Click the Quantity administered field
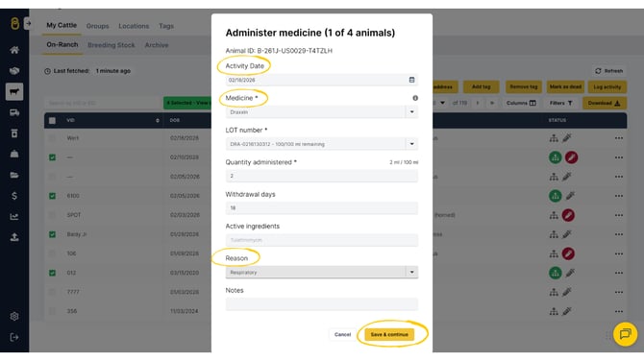The height and width of the screenshot is (361, 644). (x=322, y=176)
